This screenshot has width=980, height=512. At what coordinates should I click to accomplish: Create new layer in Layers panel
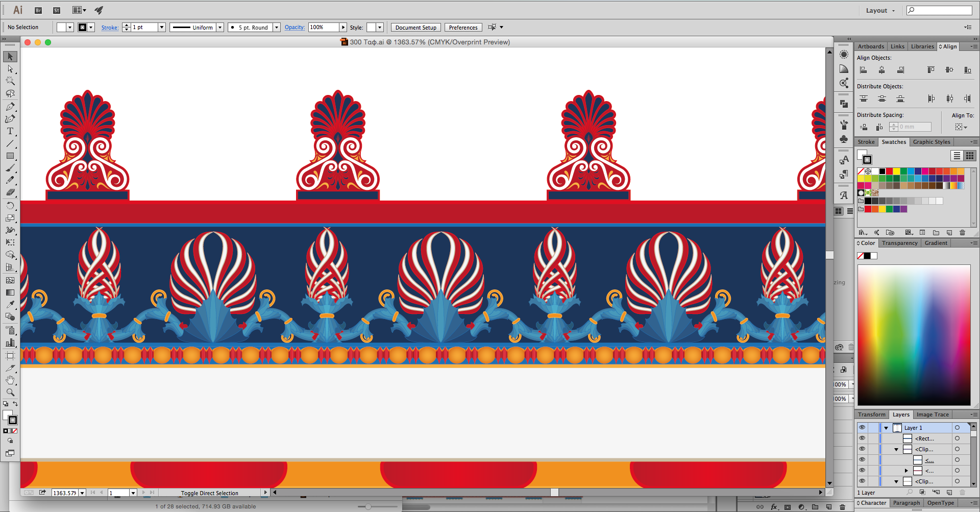point(949,493)
